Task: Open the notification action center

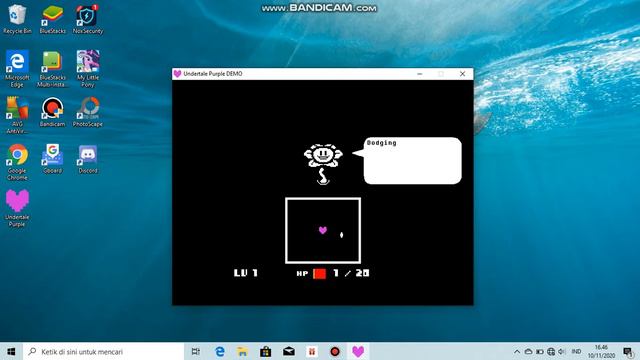Action: 628,351
